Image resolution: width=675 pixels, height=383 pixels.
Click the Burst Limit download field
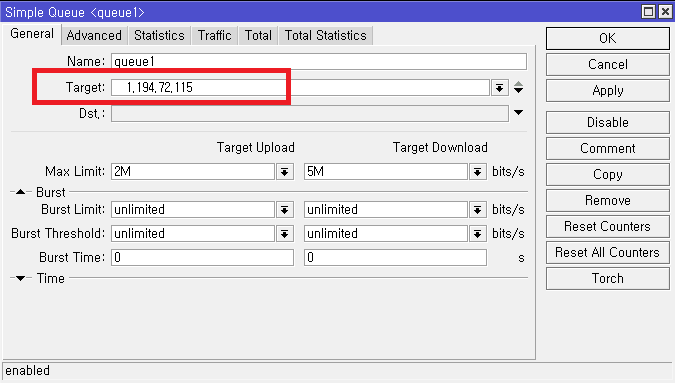click(x=385, y=210)
